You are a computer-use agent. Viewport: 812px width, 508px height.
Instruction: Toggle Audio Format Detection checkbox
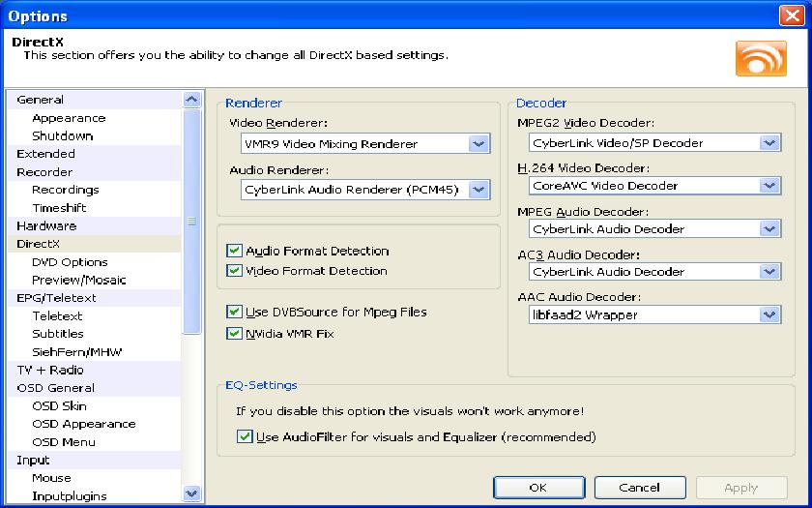[x=234, y=251]
